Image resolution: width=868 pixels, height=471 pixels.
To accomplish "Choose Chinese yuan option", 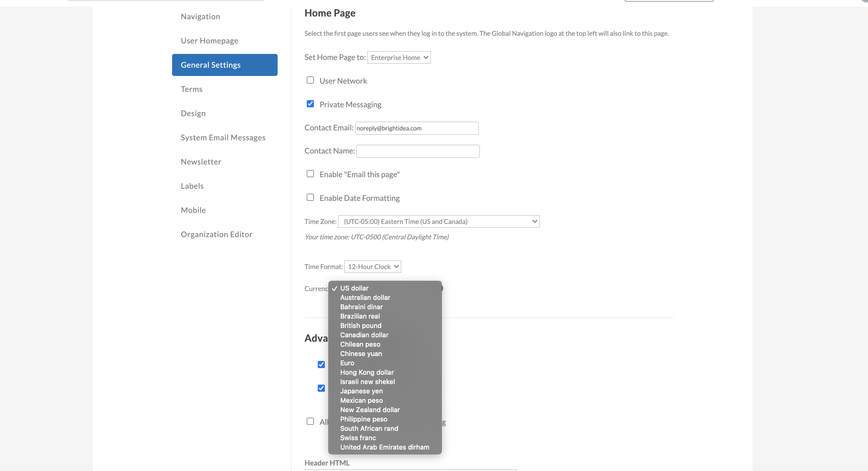I will [385, 354].
